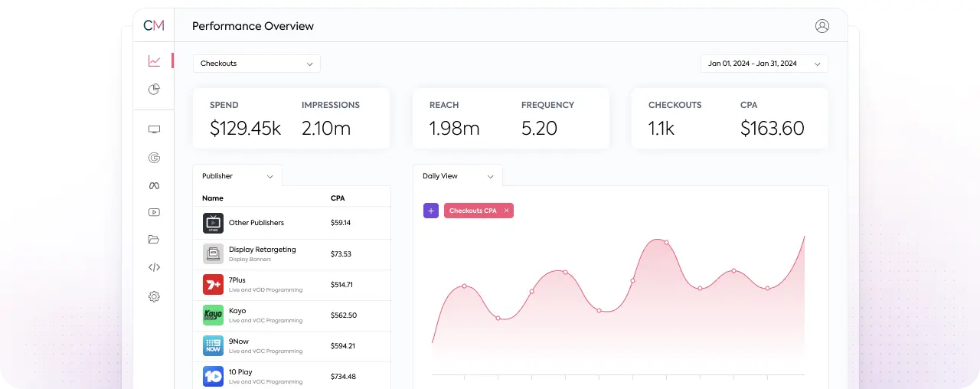
Task: Open the Google channel sidebar icon
Action: 154,158
